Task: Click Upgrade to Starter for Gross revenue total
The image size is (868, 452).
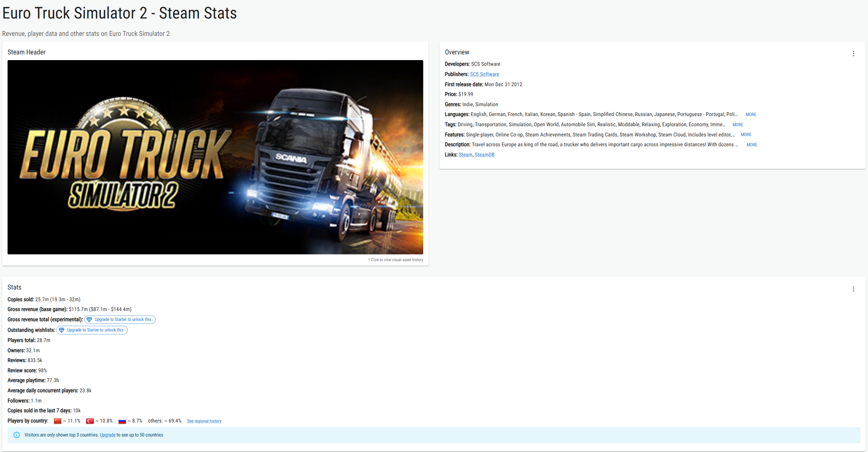Action: (x=120, y=320)
